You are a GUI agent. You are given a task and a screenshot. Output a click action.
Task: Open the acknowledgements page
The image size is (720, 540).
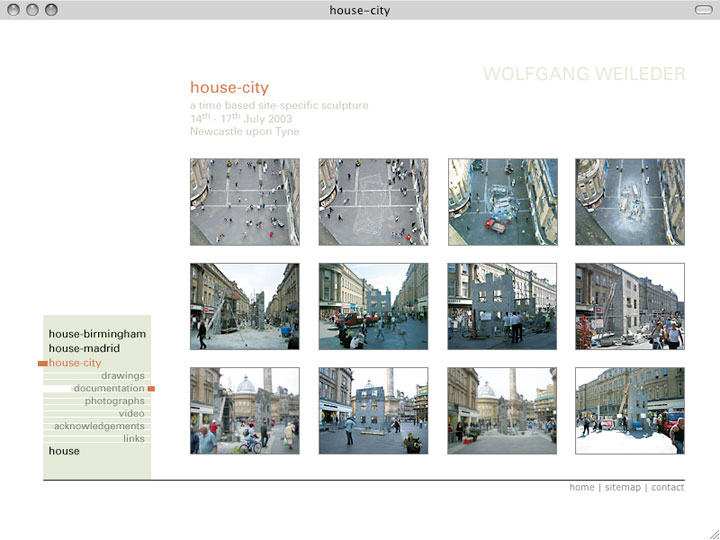tap(99, 426)
